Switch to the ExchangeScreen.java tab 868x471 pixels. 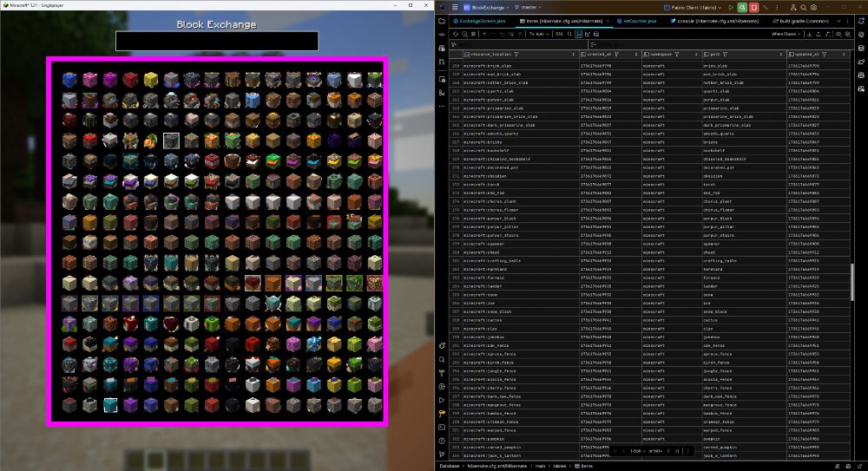479,21
